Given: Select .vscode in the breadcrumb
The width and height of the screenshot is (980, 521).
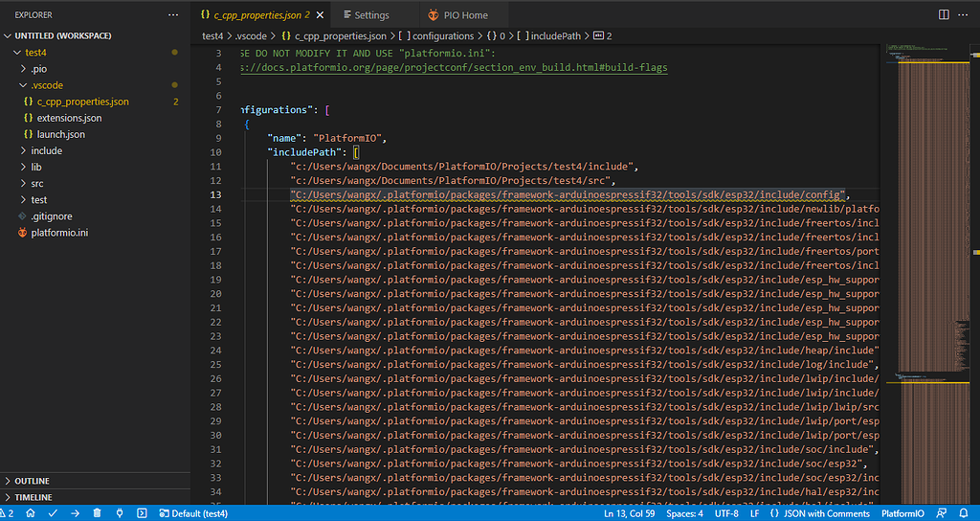Looking at the screenshot, I should [252, 36].
